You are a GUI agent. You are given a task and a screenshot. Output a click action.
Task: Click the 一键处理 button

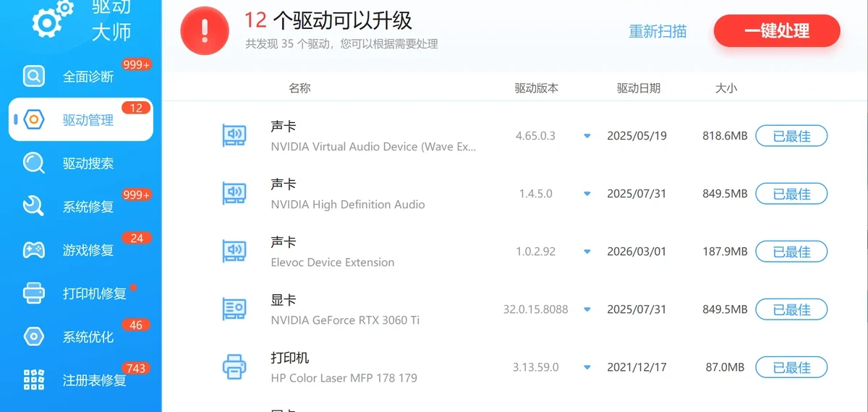point(777,31)
